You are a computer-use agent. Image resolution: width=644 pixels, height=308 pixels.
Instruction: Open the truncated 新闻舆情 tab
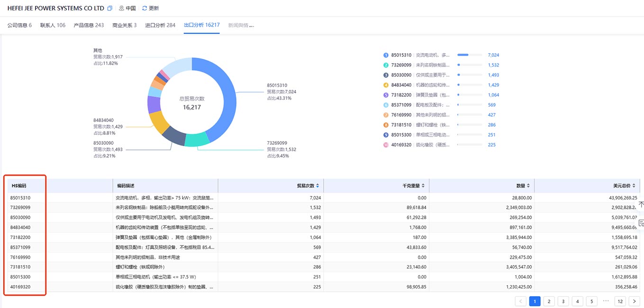pos(241,25)
